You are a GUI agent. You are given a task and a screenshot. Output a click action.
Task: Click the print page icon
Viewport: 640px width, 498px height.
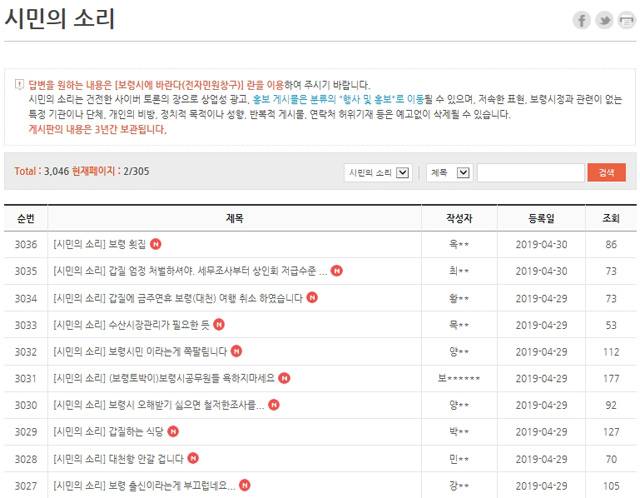pyautogui.click(x=627, y=20)
